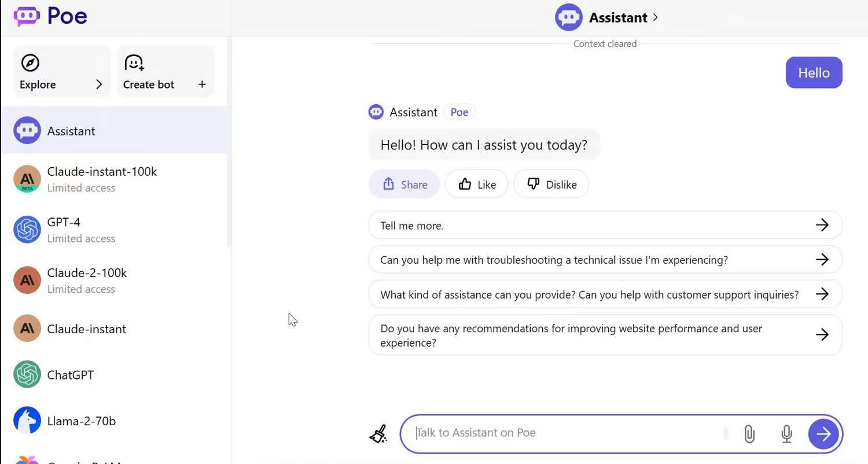
Task: Click arrow on customer support suggestion
Action: tap(822, 294)
